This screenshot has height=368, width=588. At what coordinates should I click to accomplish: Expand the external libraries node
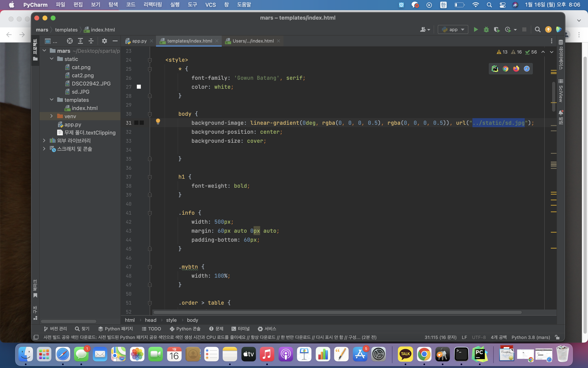[44, 140]
